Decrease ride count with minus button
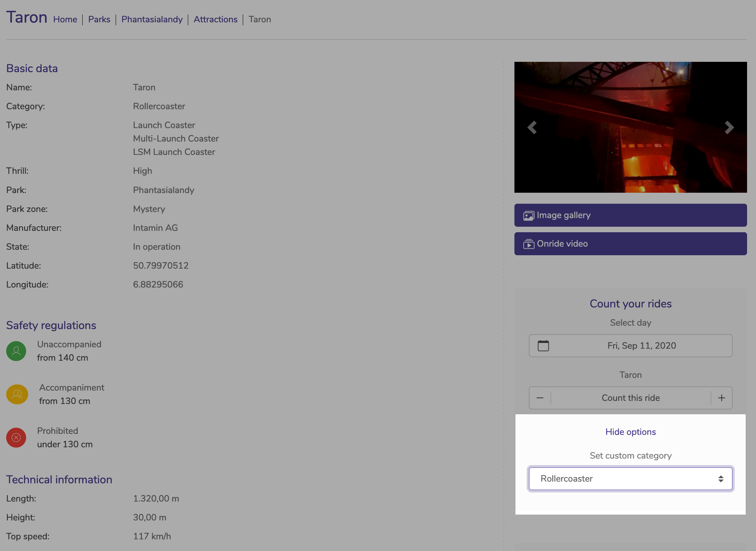The width and height of the screenshot is (756, 551). pyautogui.click(x=540, y=398)
